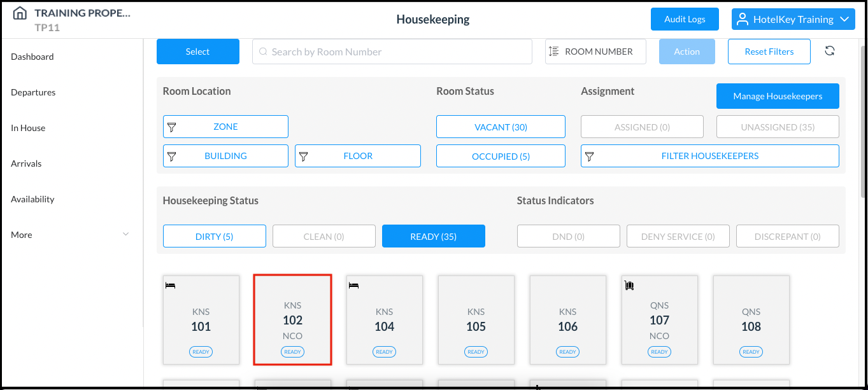This screenshot has width=868, height=390.
Task: Open Manage Housekeepers
Action: [778, 96]
